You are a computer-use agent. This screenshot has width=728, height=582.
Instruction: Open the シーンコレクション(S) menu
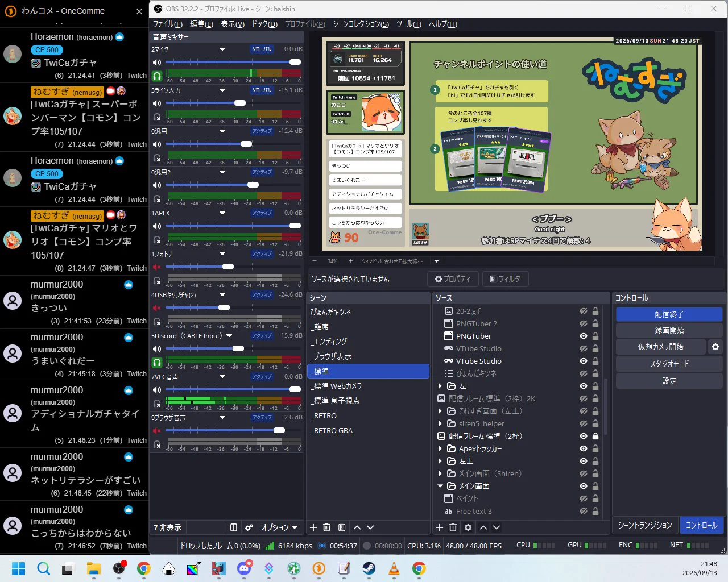[361, 24]
